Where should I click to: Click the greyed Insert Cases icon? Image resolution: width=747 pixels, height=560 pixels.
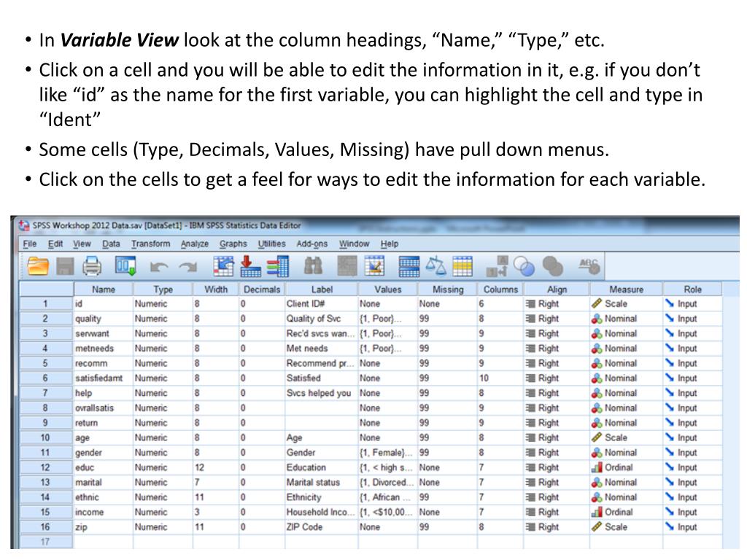pos(347,266)
